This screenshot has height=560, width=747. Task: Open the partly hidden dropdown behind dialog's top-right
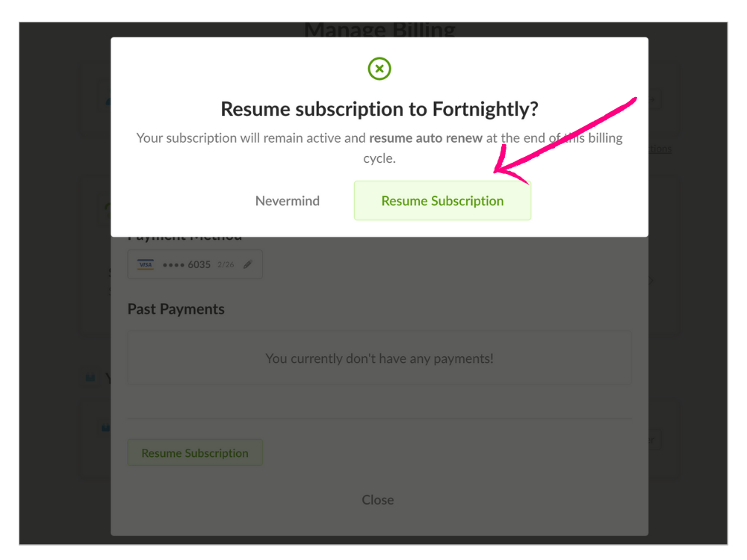point(654,99)
